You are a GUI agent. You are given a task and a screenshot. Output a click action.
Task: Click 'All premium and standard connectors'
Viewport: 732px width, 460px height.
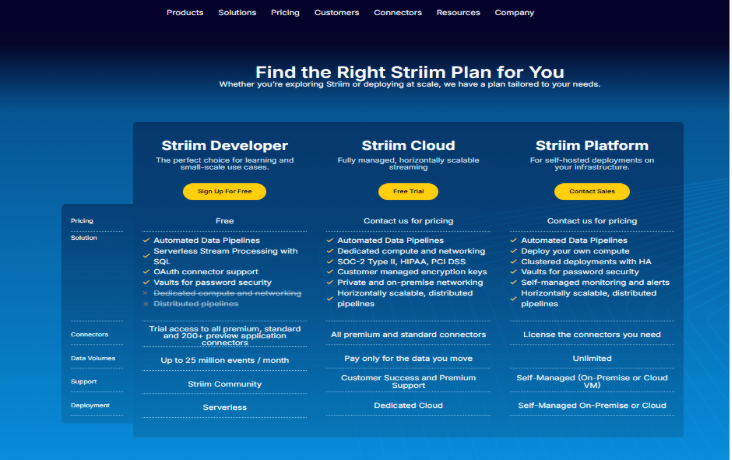(x=408, y=334)
